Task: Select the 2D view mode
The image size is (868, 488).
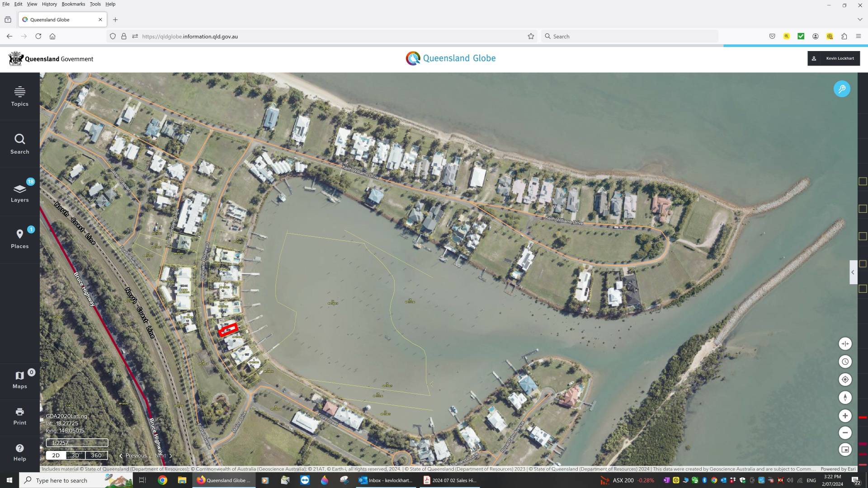Action: point(56,455)
